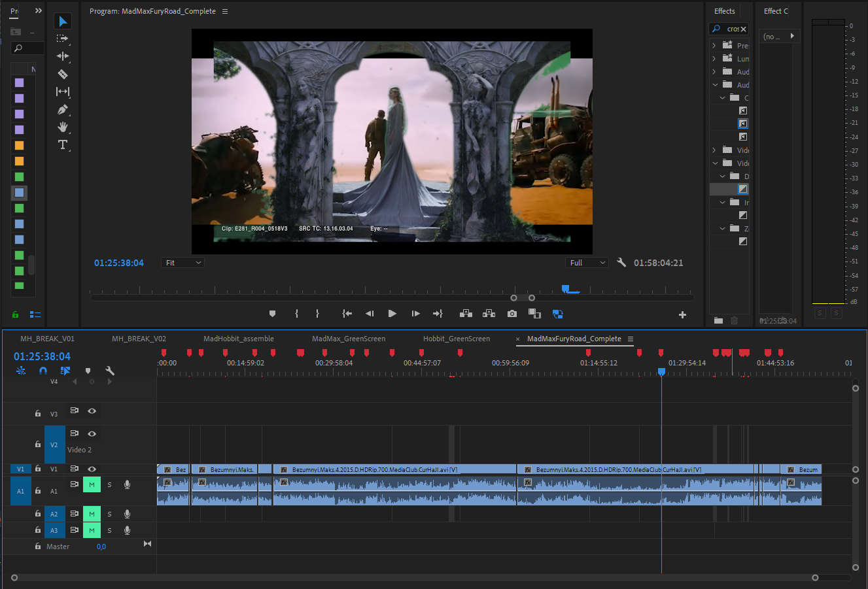Select the Track Select Forward tool
Screen dimensions: 868x589
pos(63,39)
